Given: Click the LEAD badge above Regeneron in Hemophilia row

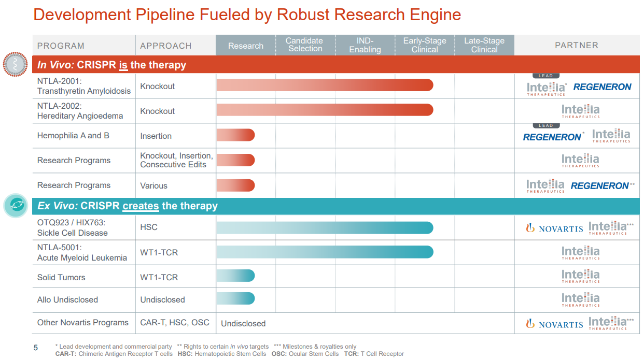Looking at the screenshot, I should (546, 125).
